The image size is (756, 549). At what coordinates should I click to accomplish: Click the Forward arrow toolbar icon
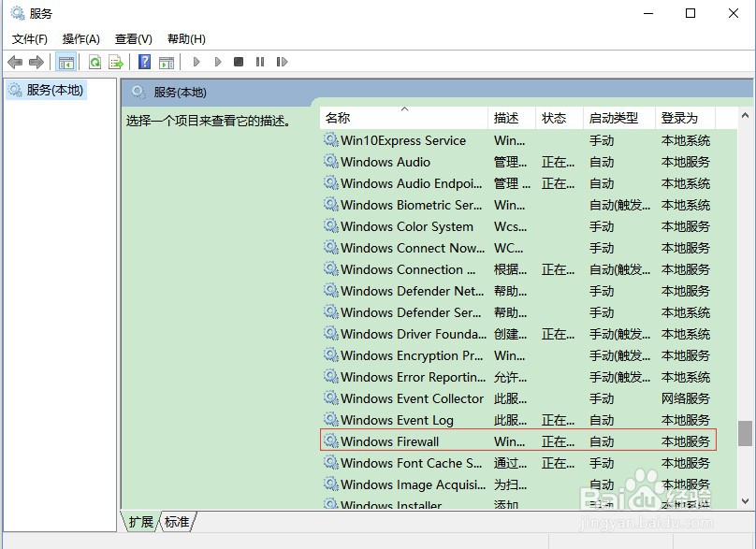coord(36,62)
